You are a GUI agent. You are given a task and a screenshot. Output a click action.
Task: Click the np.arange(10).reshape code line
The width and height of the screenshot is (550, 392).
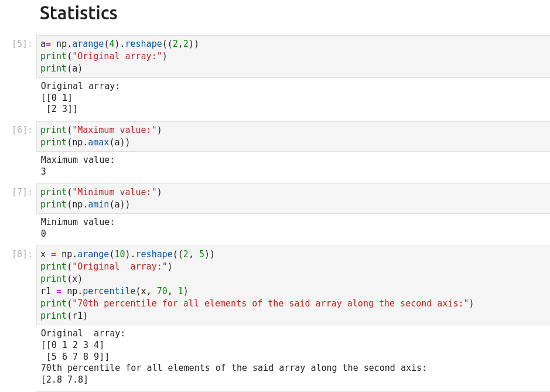128,254
